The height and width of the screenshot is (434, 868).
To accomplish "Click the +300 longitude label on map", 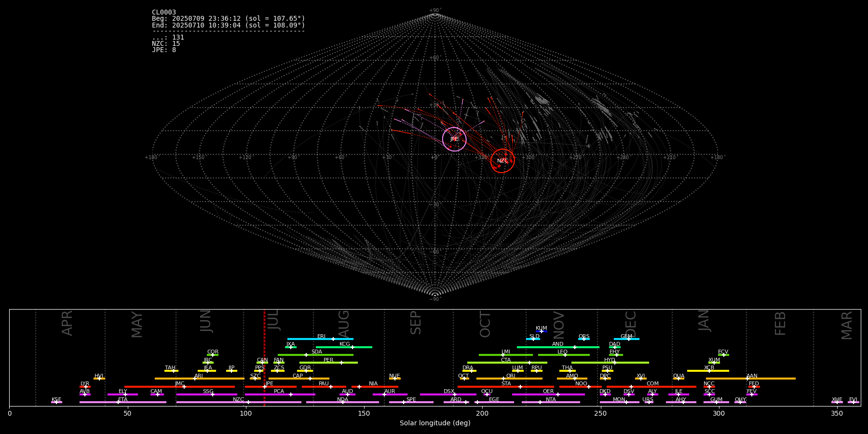I will pos(528,157).
